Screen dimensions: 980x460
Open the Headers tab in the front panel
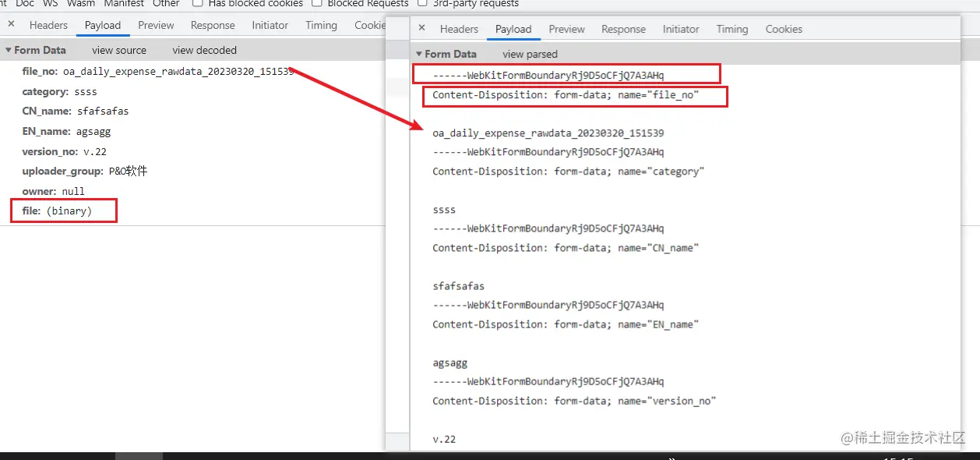459,29
